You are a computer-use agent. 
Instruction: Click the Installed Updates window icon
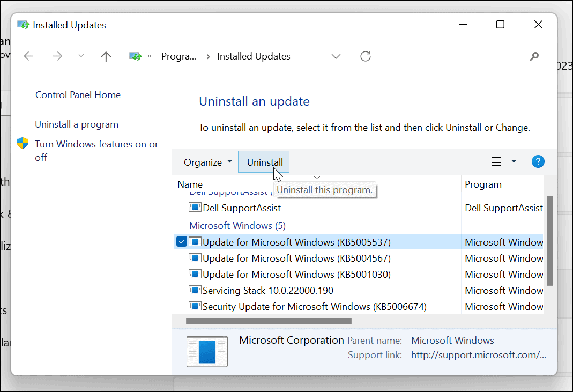point(23,25)
